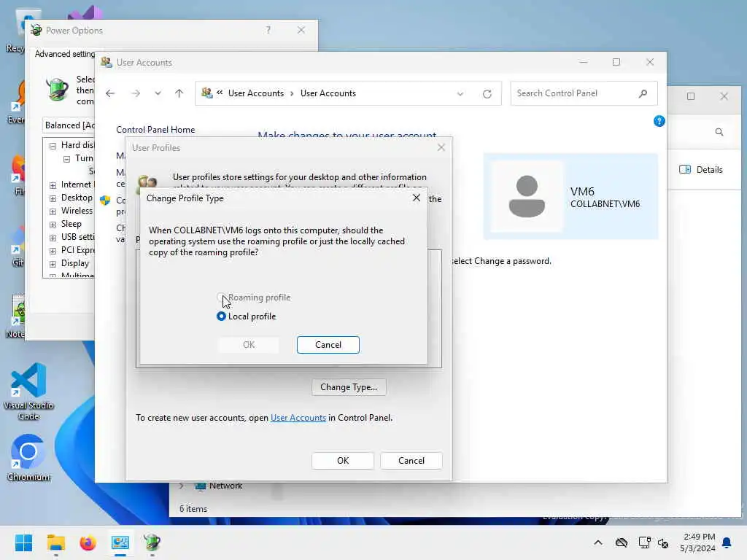Expand the Internet Explorer power setting

53,184
